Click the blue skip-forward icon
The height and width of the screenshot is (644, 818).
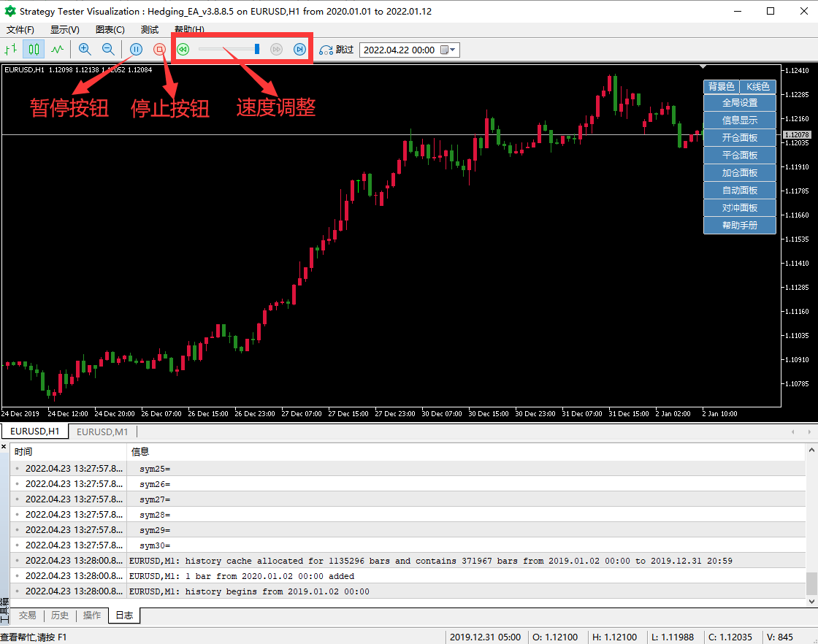299,50
